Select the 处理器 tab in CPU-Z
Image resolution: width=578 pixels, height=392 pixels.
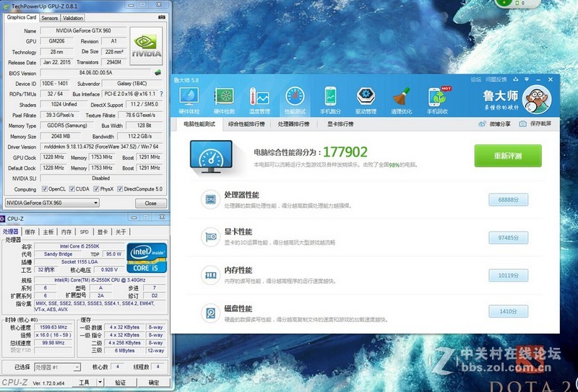[x=11, y=231]
